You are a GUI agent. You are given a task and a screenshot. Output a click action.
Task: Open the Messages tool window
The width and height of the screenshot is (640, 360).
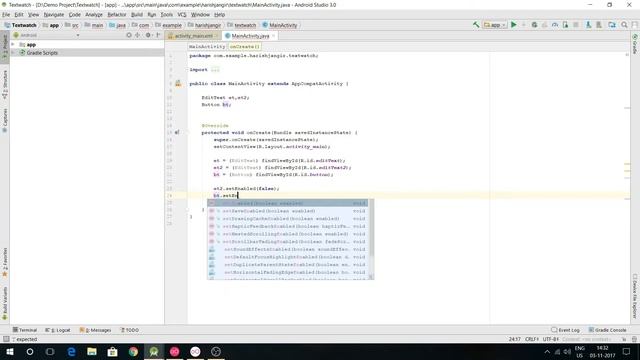pyautogui.click(x=96, y=330)
